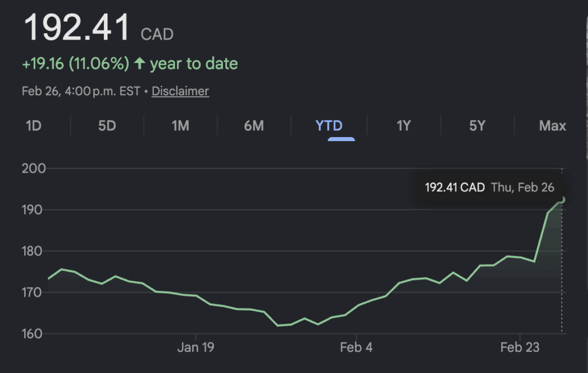
Task: Show the 1M price history
Action: [x=180, y=126]
